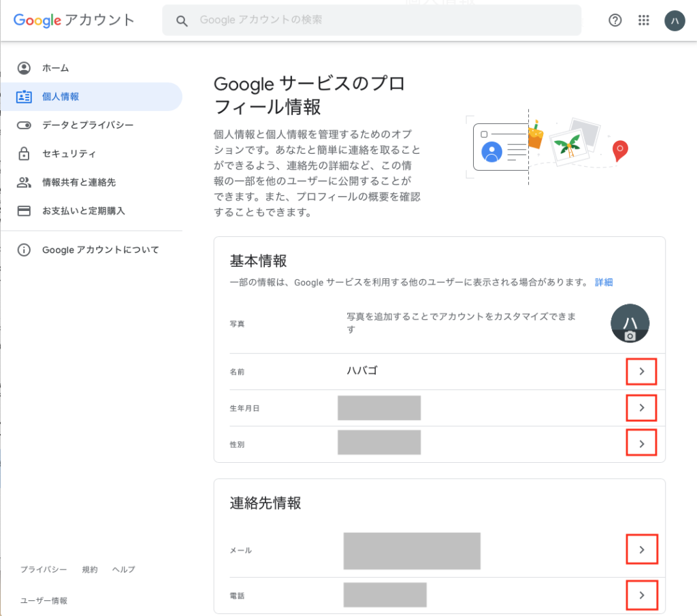The height and width of the screenshot is (616, 697).
Task: Click 写真を追加することで description text
Action: click(461, 323)
